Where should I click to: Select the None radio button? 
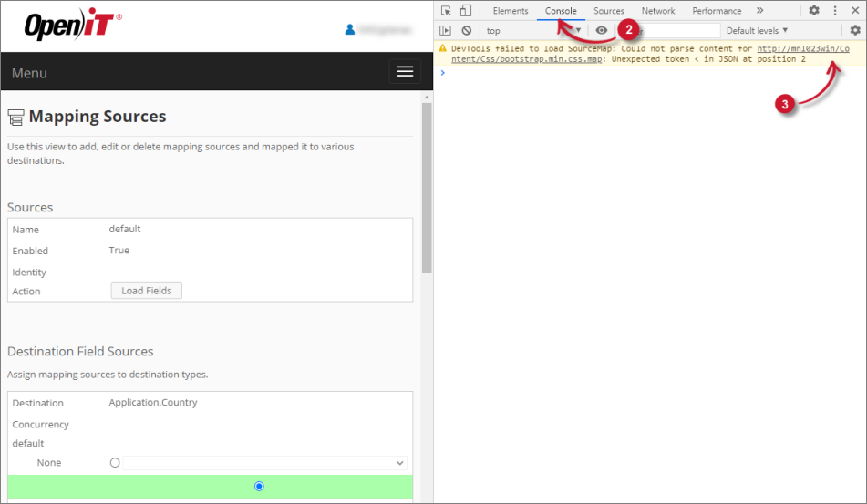point(115,463)
